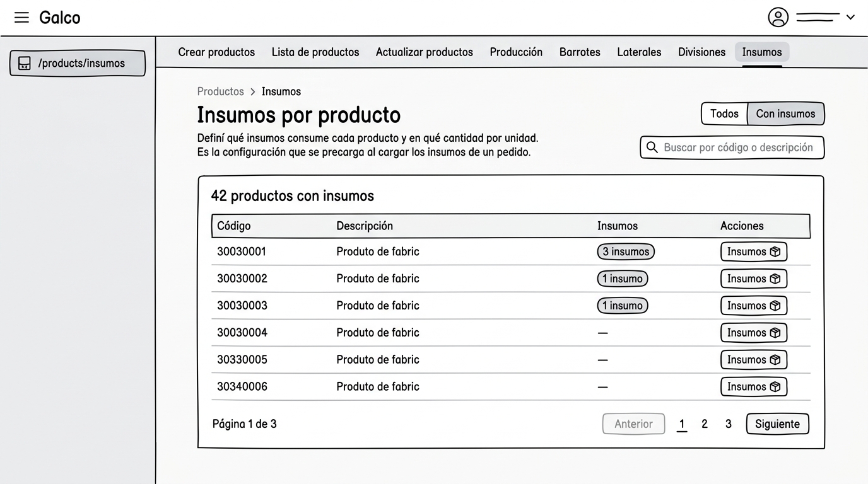Switch to the Producción tab
This screenshot has height=484, width=868.
point(516,52)
